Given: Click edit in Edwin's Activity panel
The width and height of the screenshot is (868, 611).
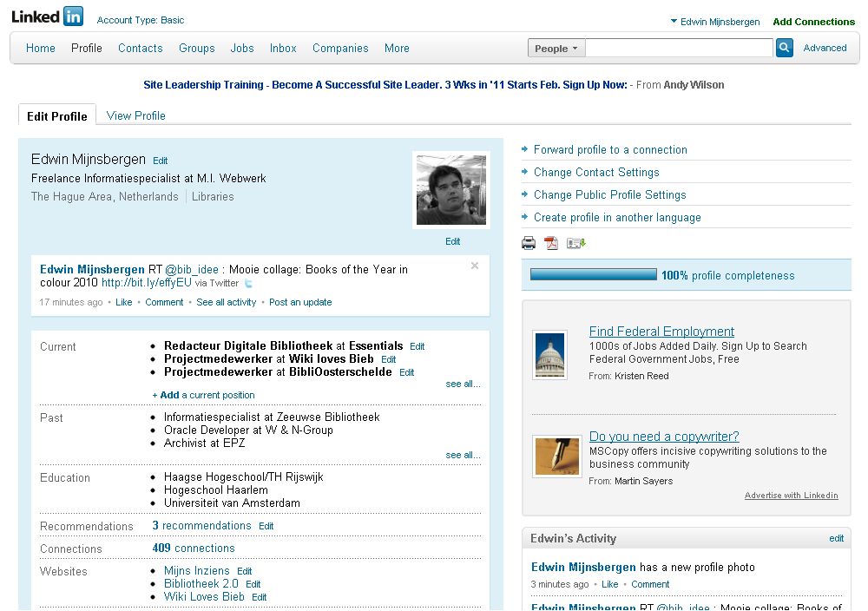Looking at the screenshot, I should (837, 538).
